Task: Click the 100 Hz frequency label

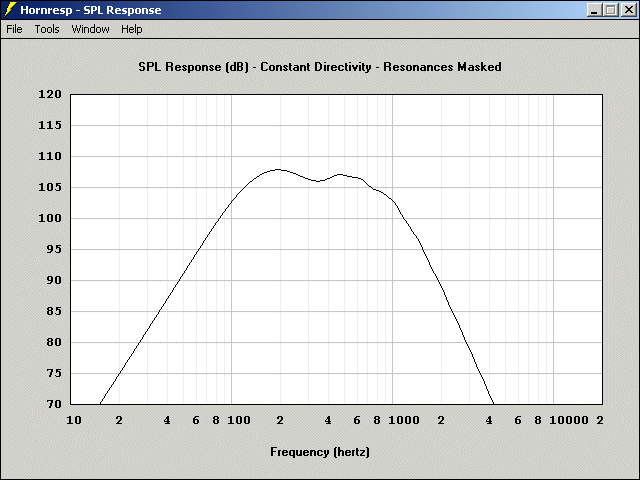Action: point(239,420)
